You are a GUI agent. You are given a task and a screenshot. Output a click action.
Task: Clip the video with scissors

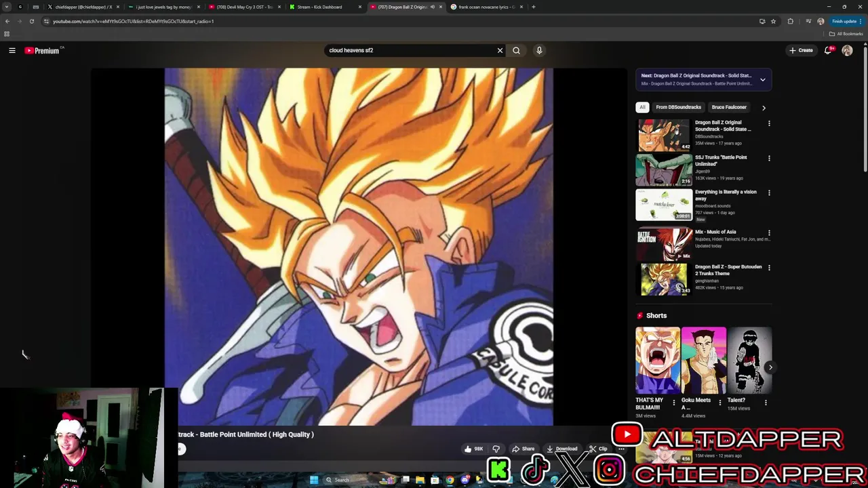598,449
